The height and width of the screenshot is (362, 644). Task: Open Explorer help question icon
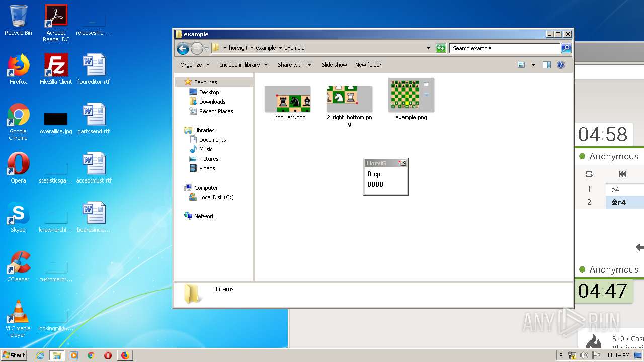561,65
